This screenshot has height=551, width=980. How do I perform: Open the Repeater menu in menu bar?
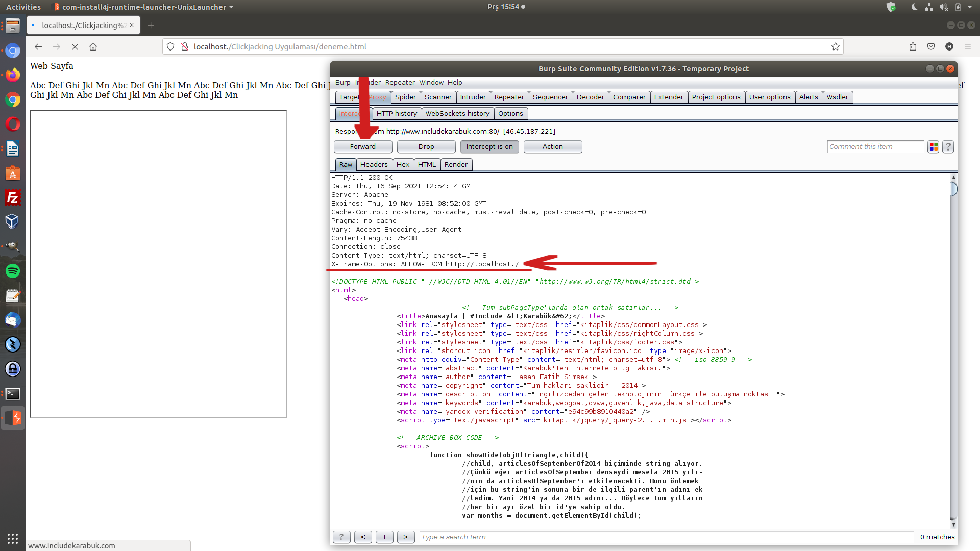[400, 83]
